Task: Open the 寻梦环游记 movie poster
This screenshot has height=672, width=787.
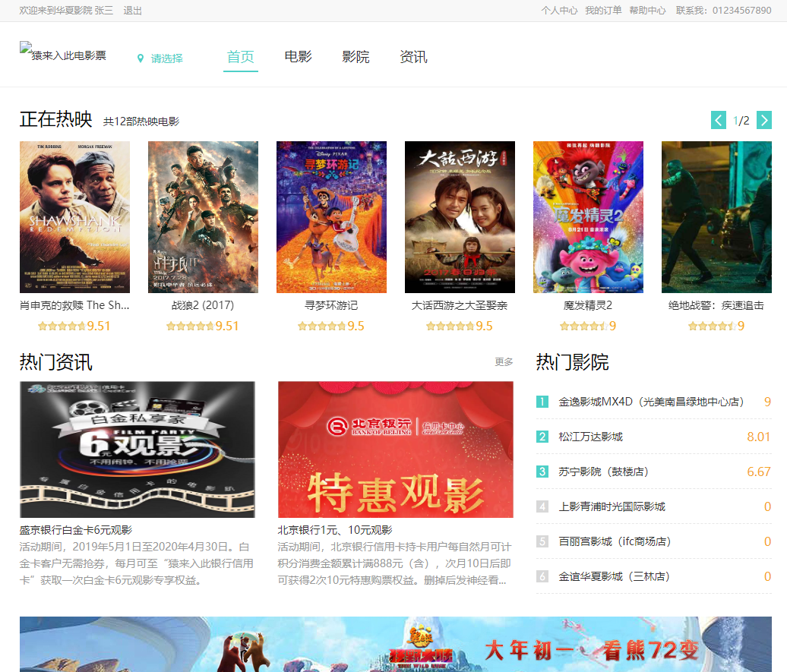Action: [332, 217]
